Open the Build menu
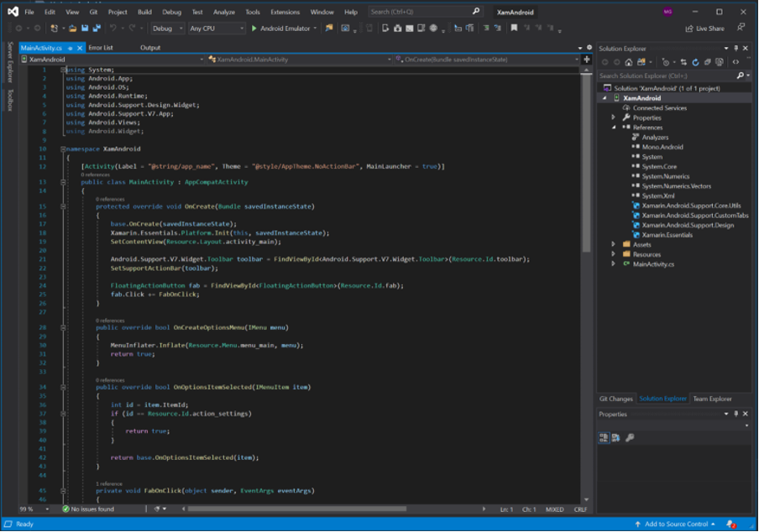The height and width of the screenshot is (532, 759). 144,13
